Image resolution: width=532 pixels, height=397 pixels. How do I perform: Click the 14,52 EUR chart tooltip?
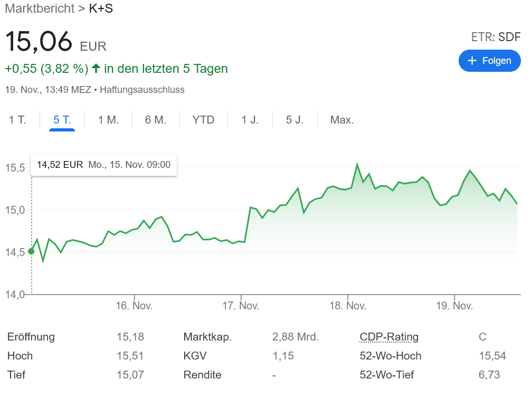[103, 165]
